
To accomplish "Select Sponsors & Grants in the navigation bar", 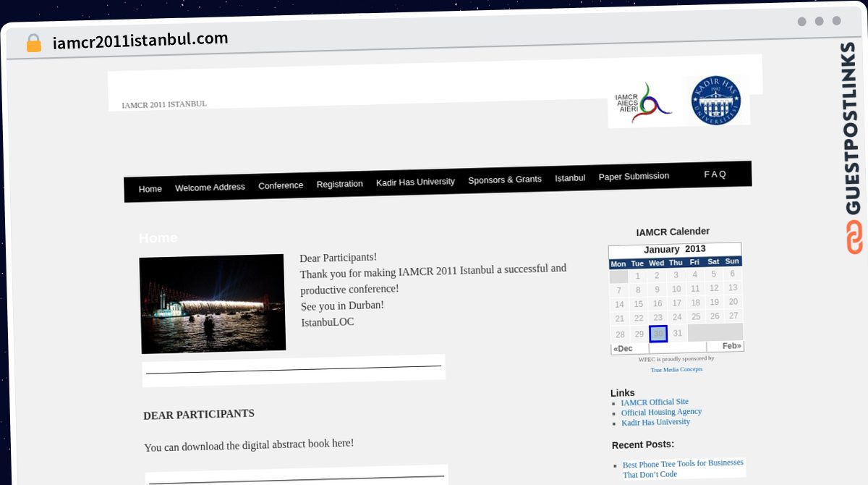I will pos(505,180).
